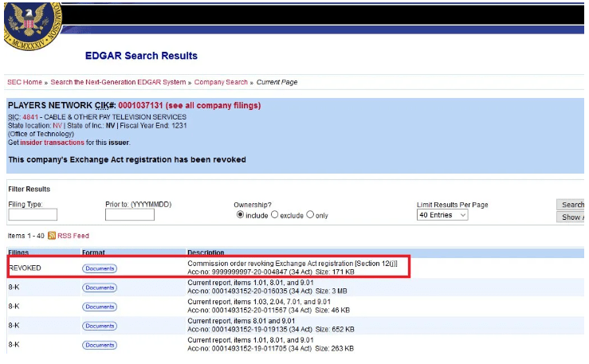Click the orange RSS Feed icon

52,236
